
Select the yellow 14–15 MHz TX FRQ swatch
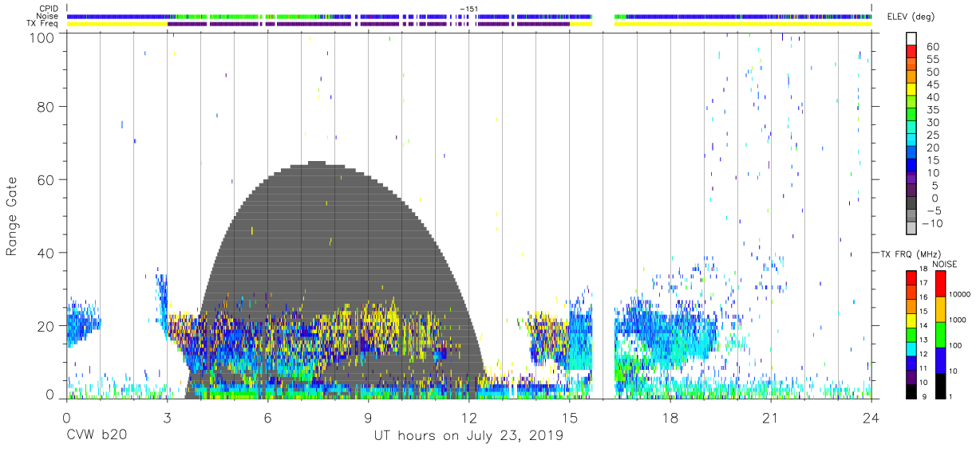(x=911, y=320)
